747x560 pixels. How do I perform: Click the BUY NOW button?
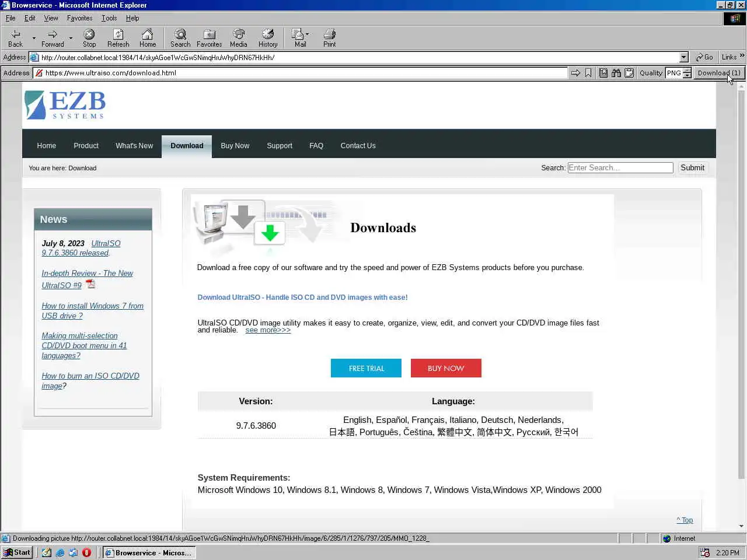pos(446,368)
